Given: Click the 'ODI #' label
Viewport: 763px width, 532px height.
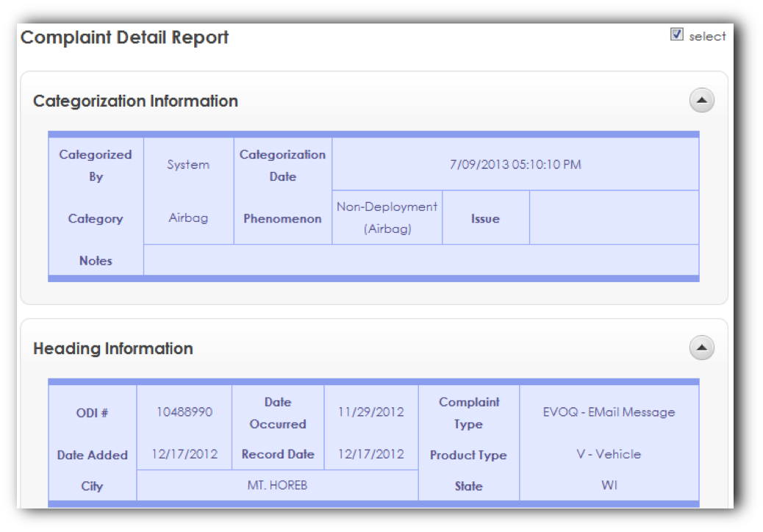Looking at the screenshot, I should pyautogui.click(x=92, y=413).
